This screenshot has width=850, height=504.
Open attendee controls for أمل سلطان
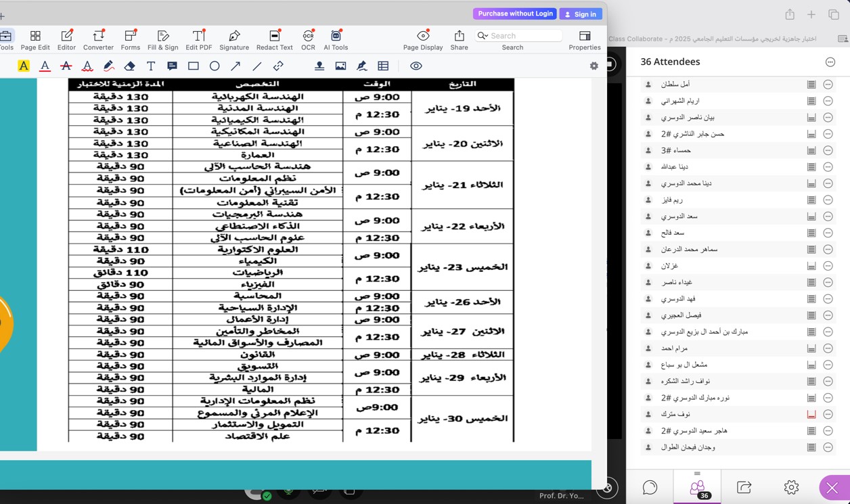pyautogui.click(x=828, y=85)
